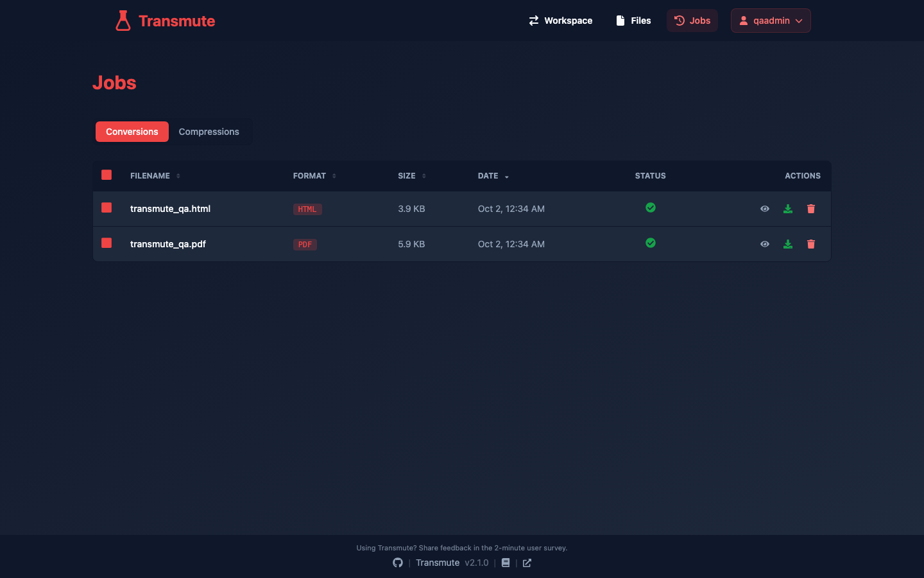The image size is (924, 578).
Task: Uncheck the transmute_qa.pdf row checkbox
Action: 107,243
